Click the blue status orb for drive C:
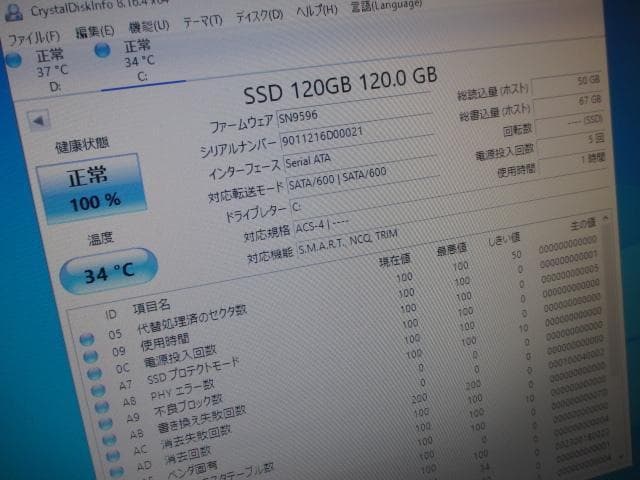The width and height of the screenshot is (640, 480). click(x=102, y=50)
